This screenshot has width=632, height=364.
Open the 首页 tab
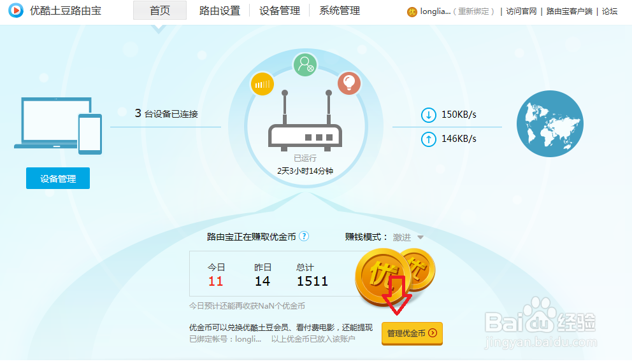click(x=160, y=10)
